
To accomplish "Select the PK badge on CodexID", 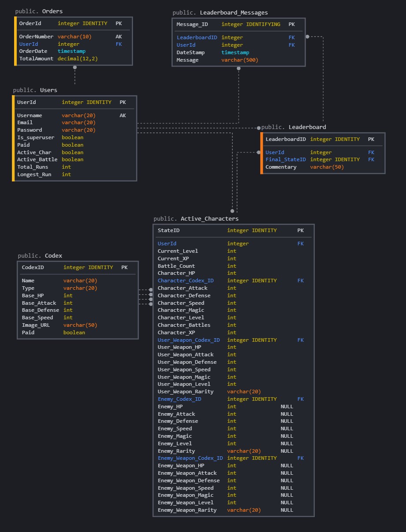I will [x=124, y=267].
